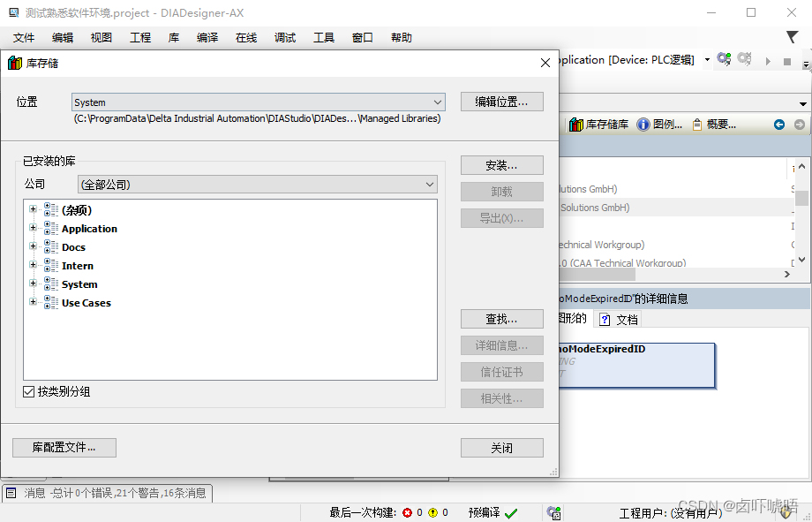Click the 概要... clipboard toolbar item
Screen dimensions: 812x522
(x=714, y=125)
